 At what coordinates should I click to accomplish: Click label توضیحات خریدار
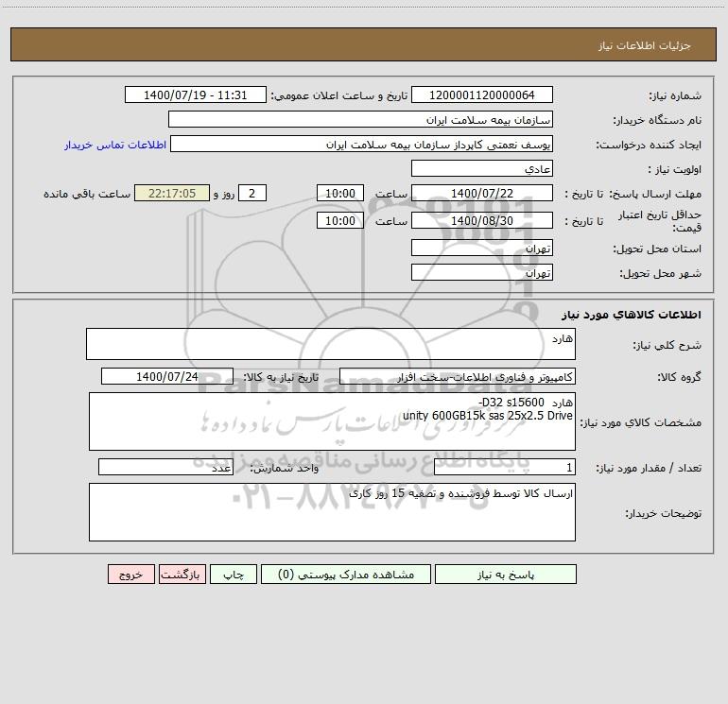663,513
